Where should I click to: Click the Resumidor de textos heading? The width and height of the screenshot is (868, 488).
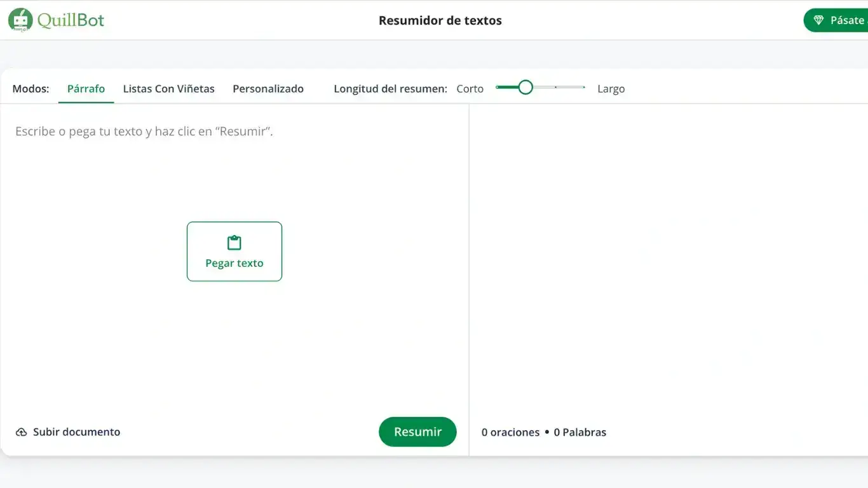pos(440,20)
